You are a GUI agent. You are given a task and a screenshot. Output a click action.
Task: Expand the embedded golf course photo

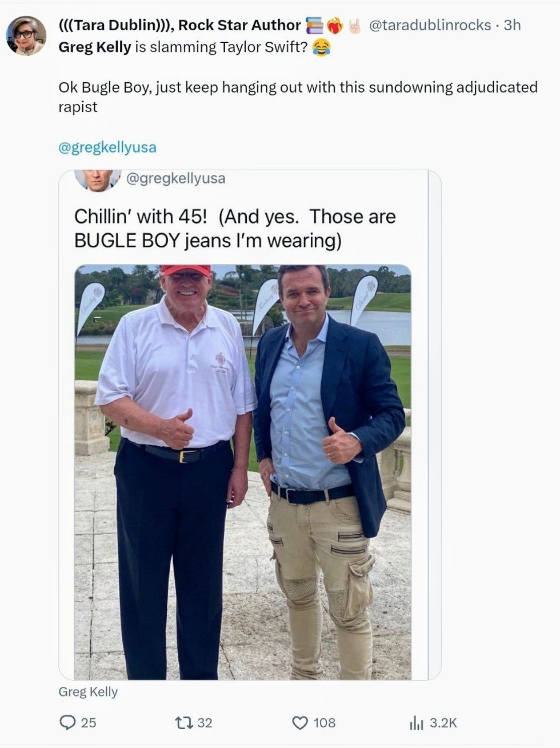(243, 471)
